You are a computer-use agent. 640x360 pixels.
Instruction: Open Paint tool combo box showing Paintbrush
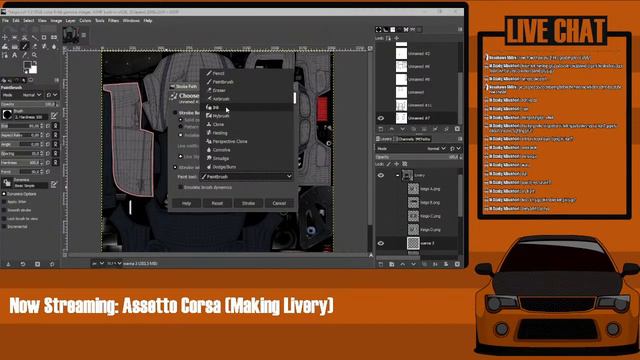(246, 176)
